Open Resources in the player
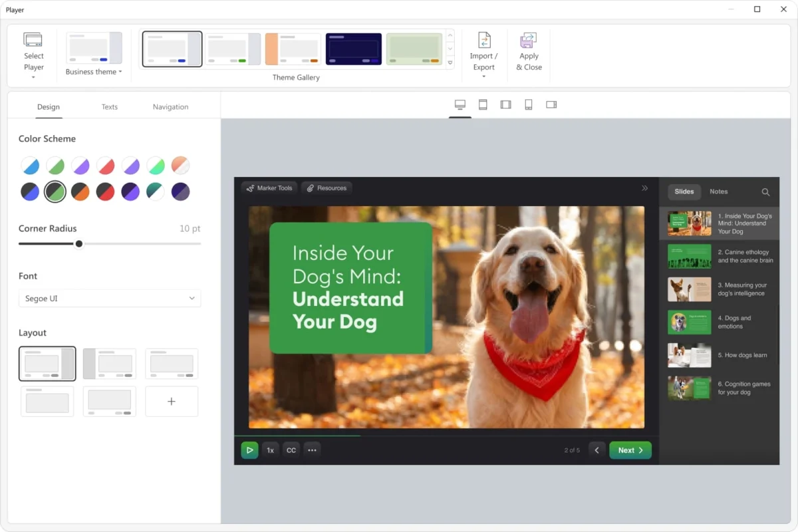The image size is (798, 532). coord(327,188)
